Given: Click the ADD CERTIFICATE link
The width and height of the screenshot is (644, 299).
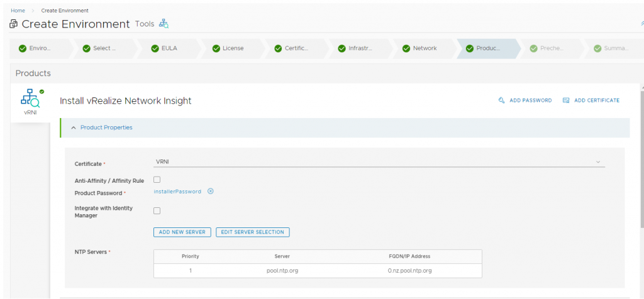Looking at the screenshot, I should [x=597, y=101].
